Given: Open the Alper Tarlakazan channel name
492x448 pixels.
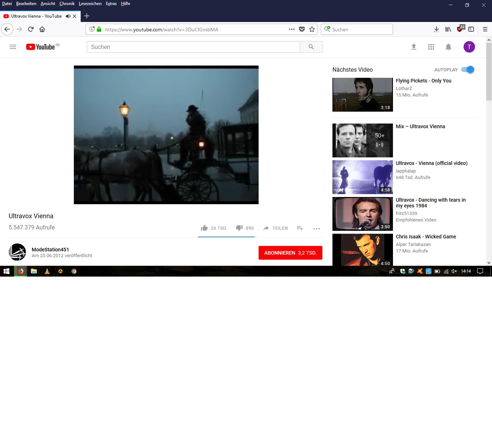Looking at the screenshot, I should pos(413,244).
